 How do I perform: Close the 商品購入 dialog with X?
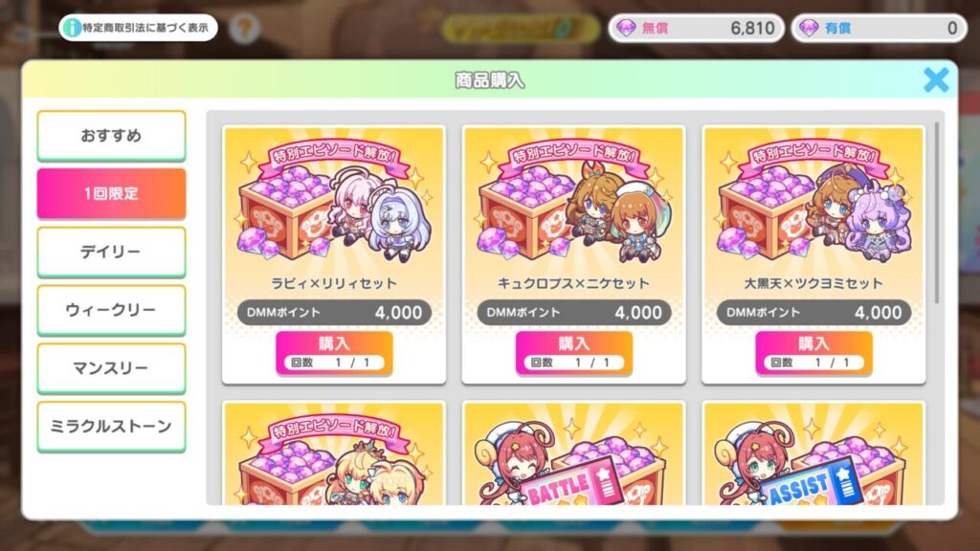point(936,80)
